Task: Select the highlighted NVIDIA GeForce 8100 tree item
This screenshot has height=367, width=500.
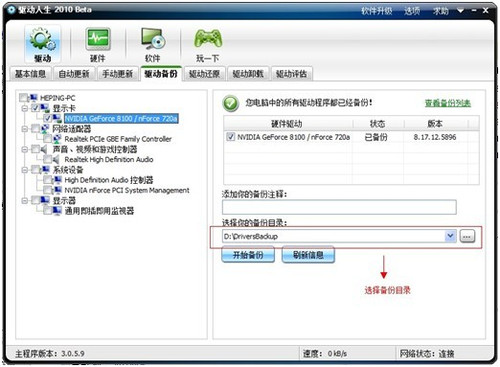Action: point(121,118)
